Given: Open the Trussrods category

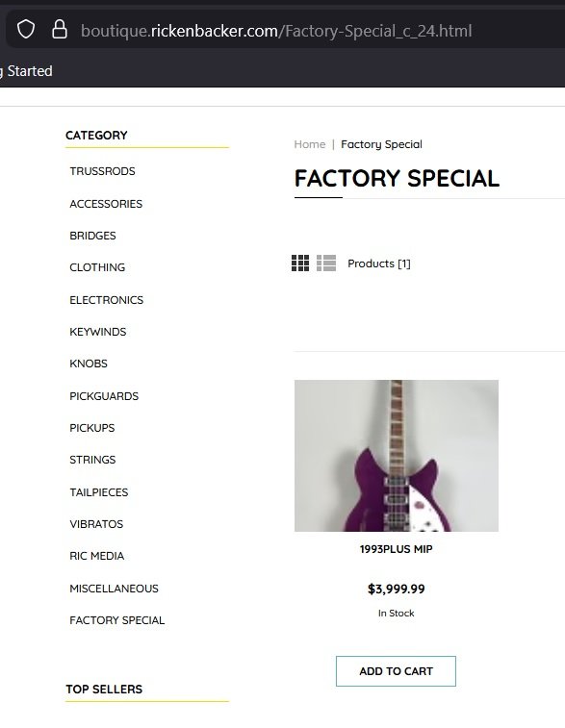Looking at the screenshot, I should pos(102,171).
